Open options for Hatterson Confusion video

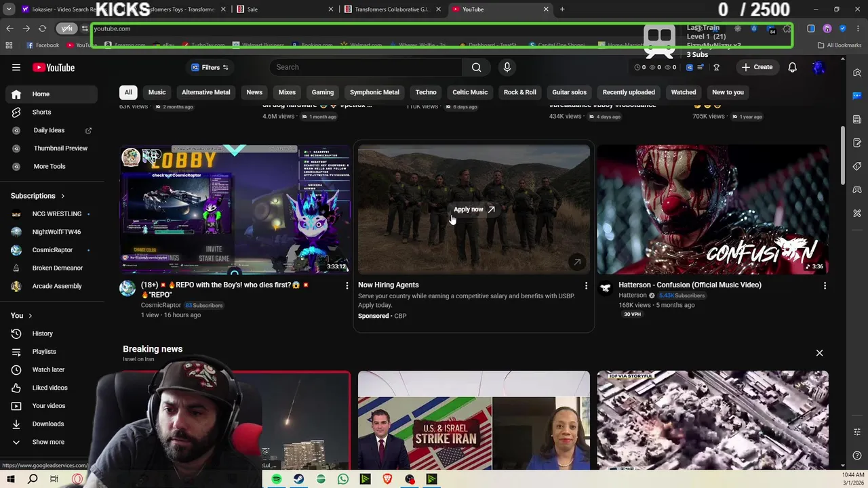(825, 286)
